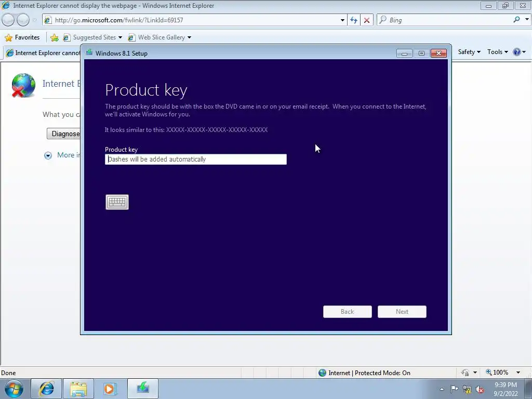Click the Stop loading icon
This screenshot has width=532, height=399.
367,20
